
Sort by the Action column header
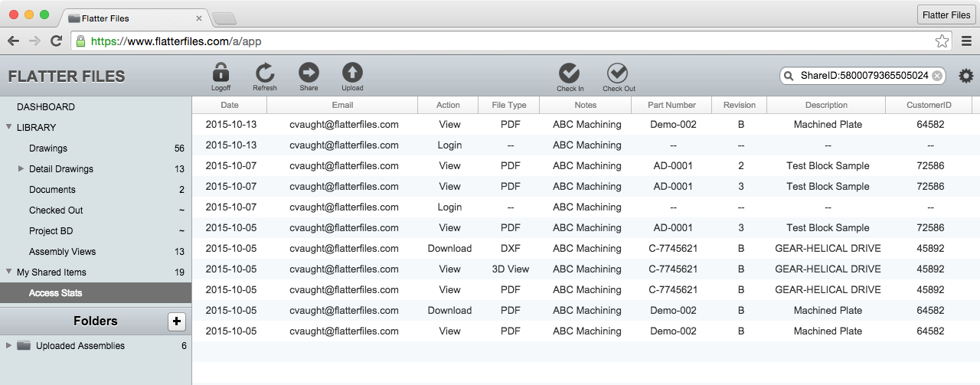pos(448,105)
